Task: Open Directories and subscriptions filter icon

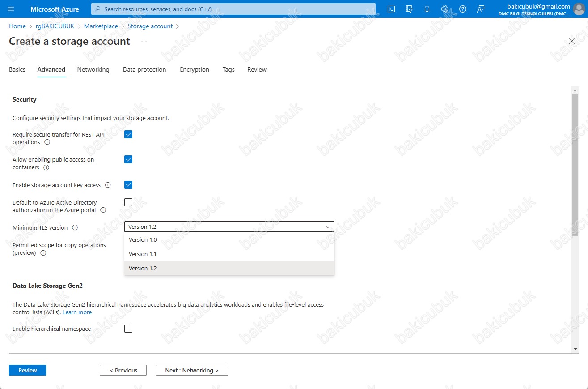Action: (x=409, y=9)
